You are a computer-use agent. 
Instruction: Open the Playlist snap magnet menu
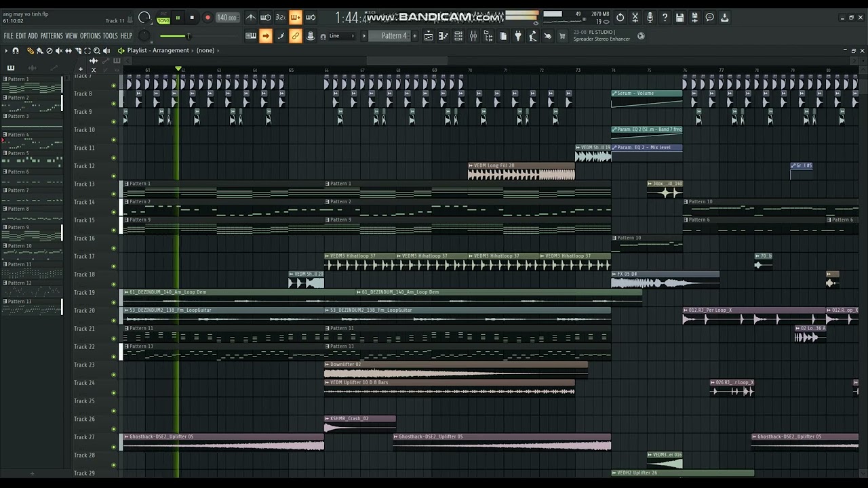pos(16,51)
